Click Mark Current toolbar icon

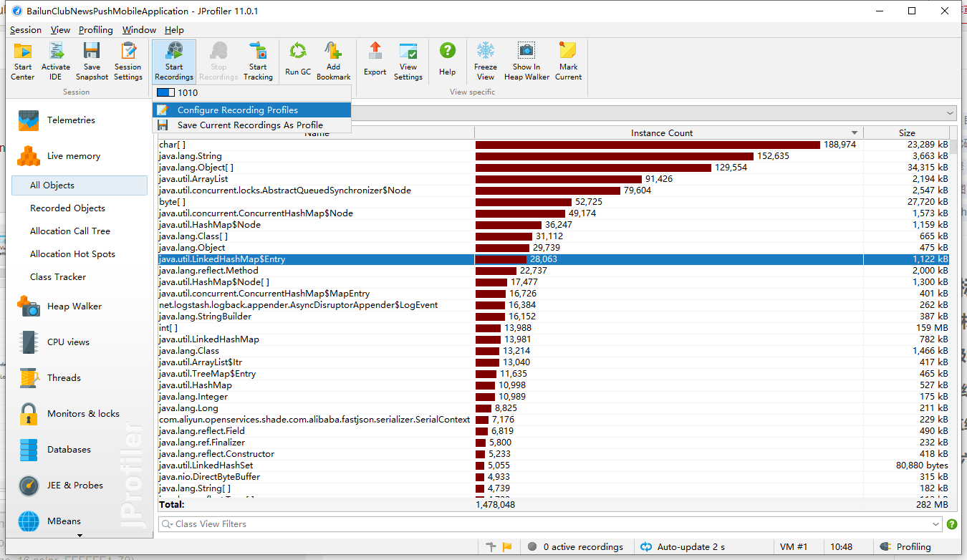coord(568,62)
